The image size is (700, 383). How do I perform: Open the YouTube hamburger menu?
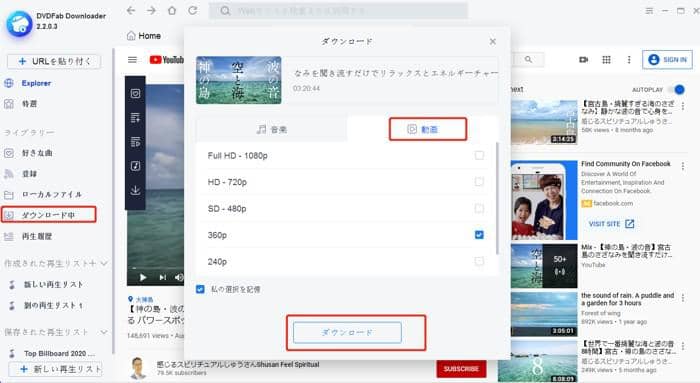[132, 59]
